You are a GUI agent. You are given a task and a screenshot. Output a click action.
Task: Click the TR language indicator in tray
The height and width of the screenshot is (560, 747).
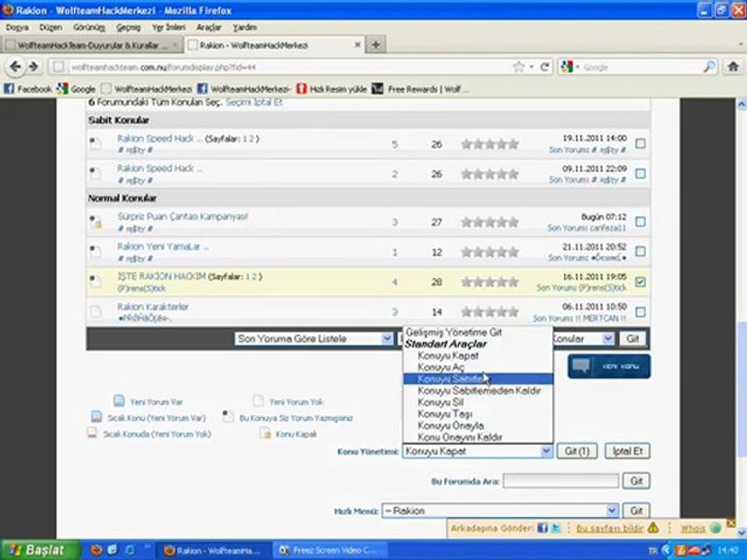(x=652, y=551)
